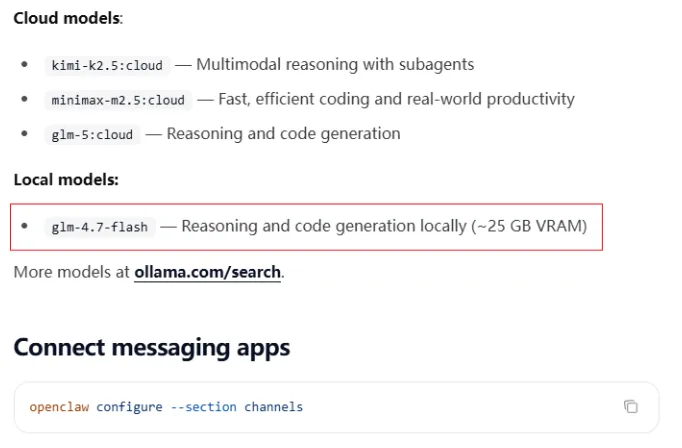Click the "(~25 GB VRAM)" text
The width and height of the screenshot is (682, 448).
(x=529, y=226)
